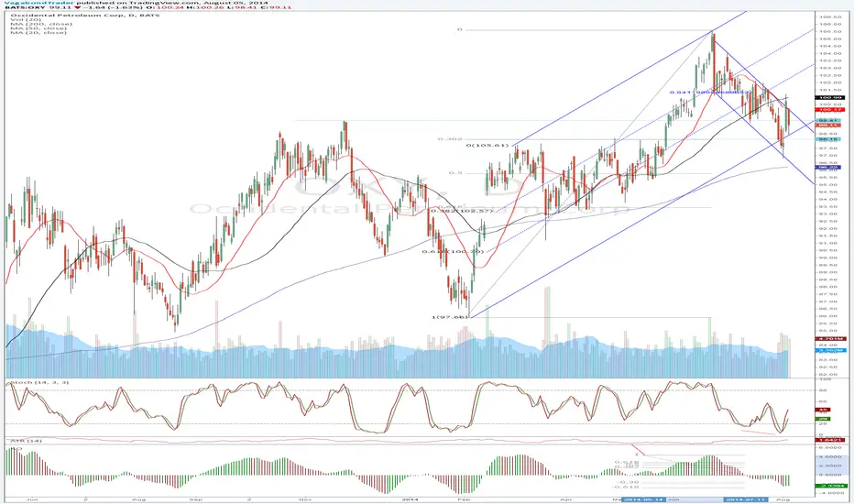Click the 2014 year label on time axis
854x504 pixels.
410,499
